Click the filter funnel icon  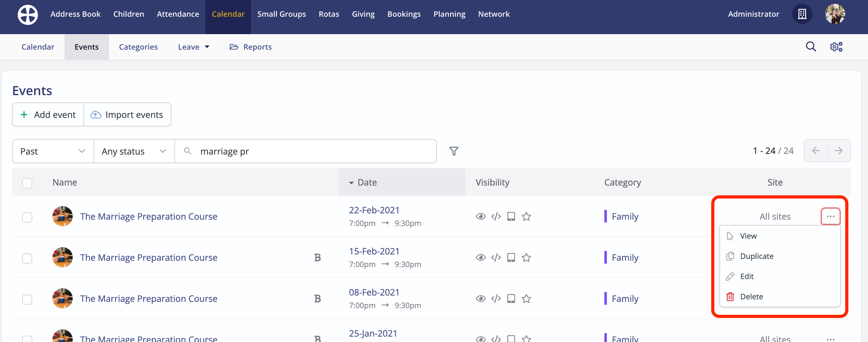[x=454, y=151]
